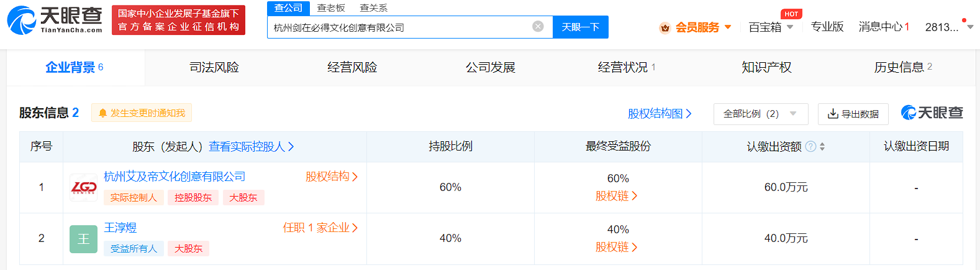Click the 40.0万元 cell

pyautogui.click(x=786, y=238)
